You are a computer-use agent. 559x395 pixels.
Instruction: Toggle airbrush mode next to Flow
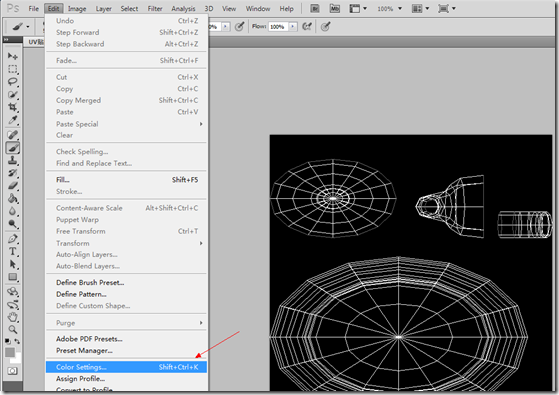click(x=307, y=26)
